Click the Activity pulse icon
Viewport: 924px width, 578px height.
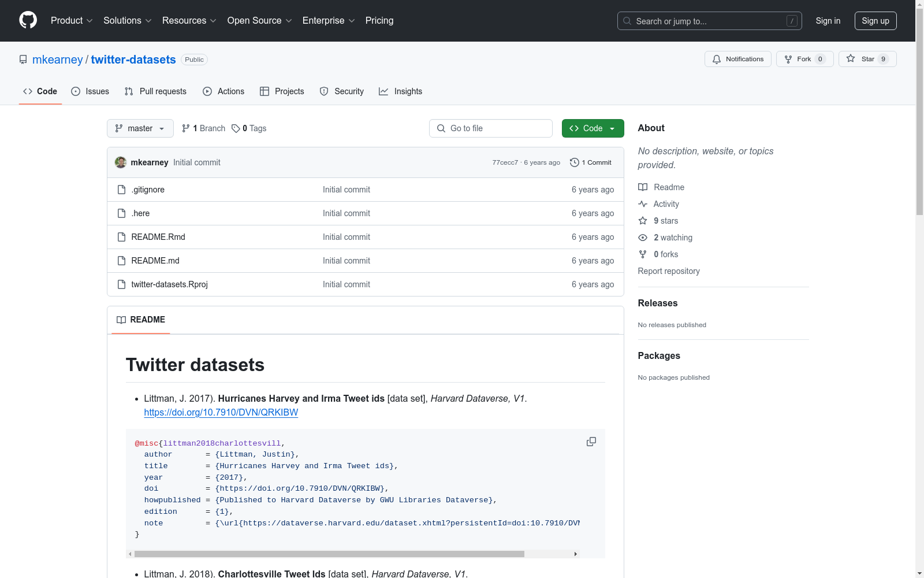pos(643,204)
